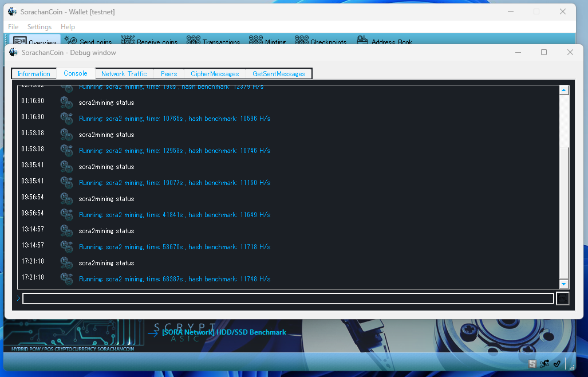Open the Send coins toolbar icon
The height and width of the screenshot is (377, 588).
point(71,40)
